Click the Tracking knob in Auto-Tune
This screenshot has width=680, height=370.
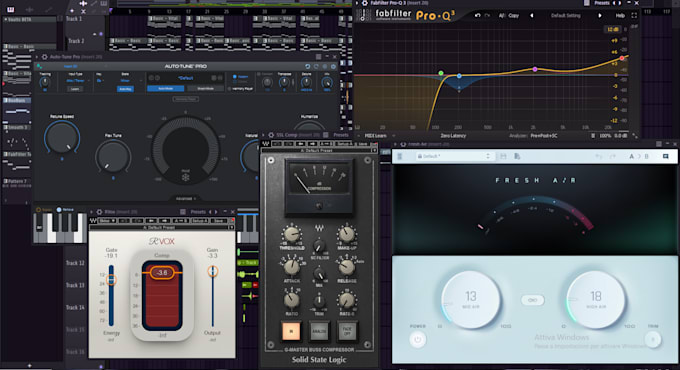[x=45, y=82]
